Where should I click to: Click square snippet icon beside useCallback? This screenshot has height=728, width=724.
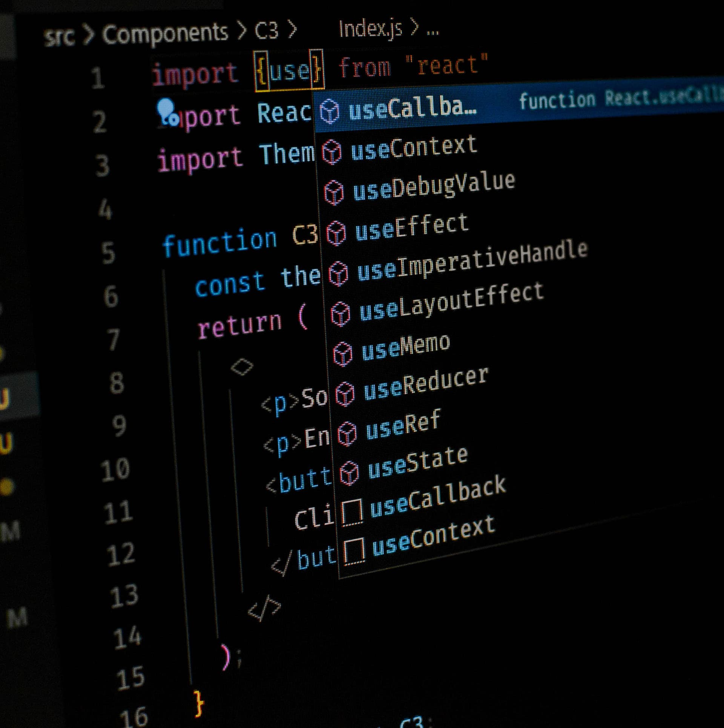(352, 512)
